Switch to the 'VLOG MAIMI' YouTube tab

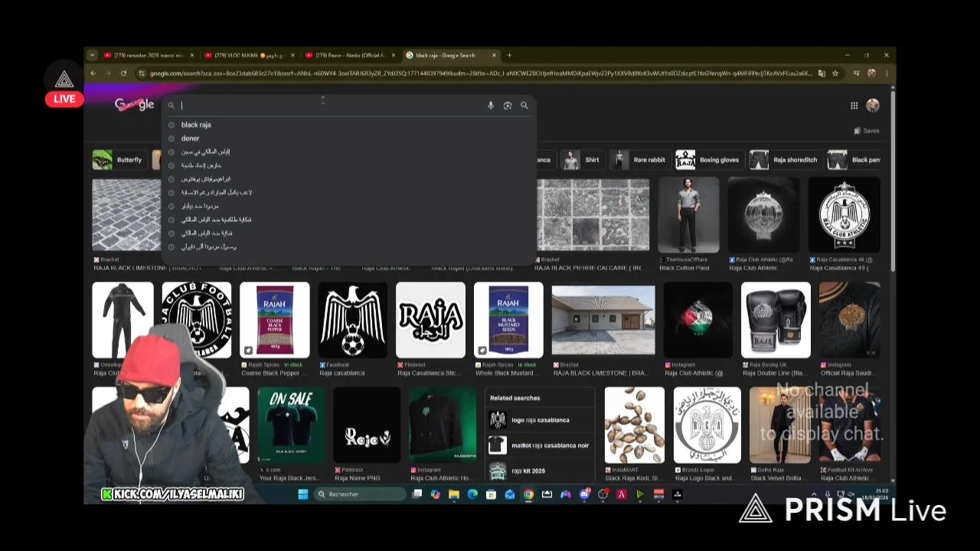(x=249, y=55)
